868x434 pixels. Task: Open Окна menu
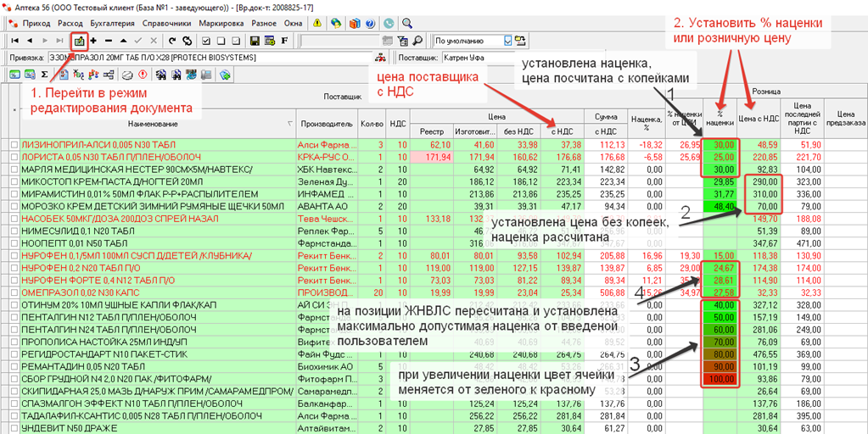pyautogui.click(x=293, y=23)
